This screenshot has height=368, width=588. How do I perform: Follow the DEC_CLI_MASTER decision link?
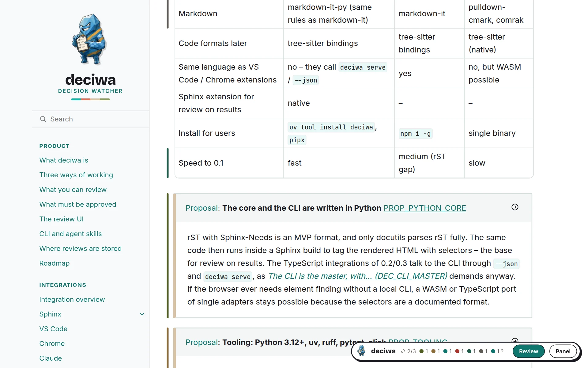(357, 276)
